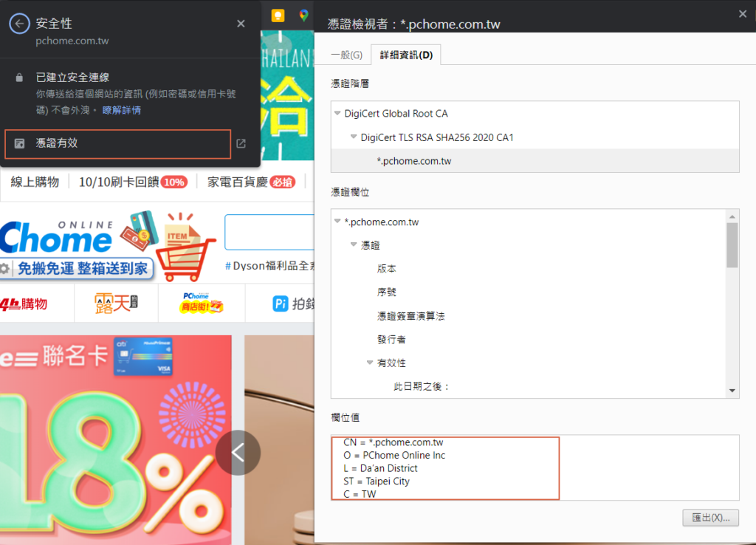Click the 聯名卡 18% promotional banner
This screenshot has width=756, height=545.
pos(116,440)
